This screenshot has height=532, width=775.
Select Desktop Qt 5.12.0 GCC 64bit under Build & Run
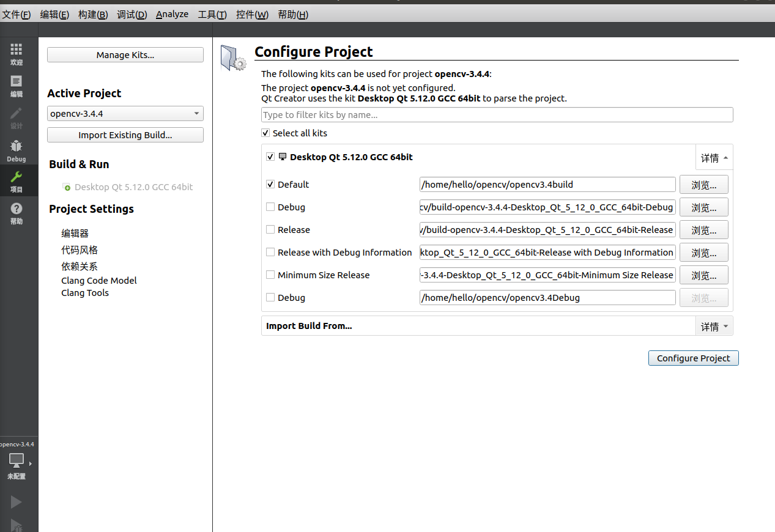133,187
